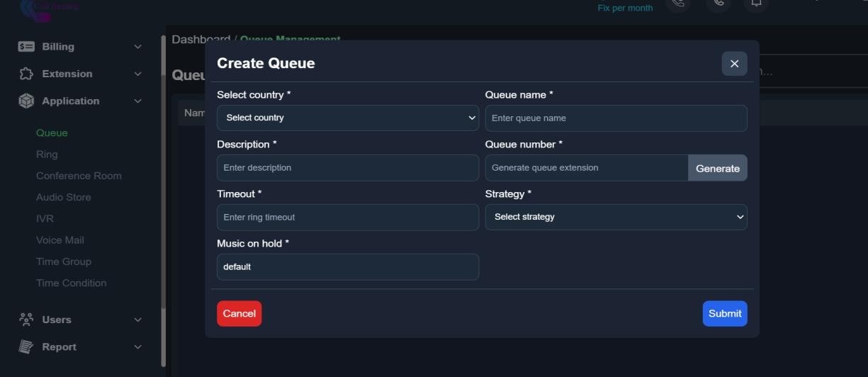Go to Conference Room in sidebar
Image resolution: width=868 pixels, height=377 pixels.
click(79, 176)
